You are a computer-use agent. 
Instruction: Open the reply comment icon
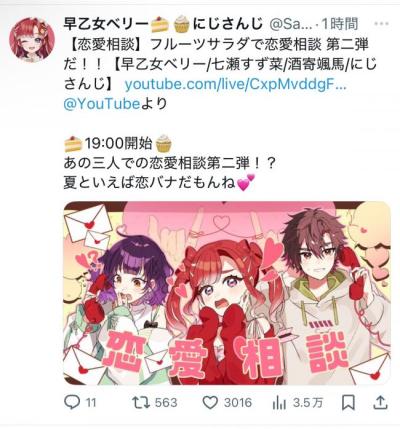(72, 402)
